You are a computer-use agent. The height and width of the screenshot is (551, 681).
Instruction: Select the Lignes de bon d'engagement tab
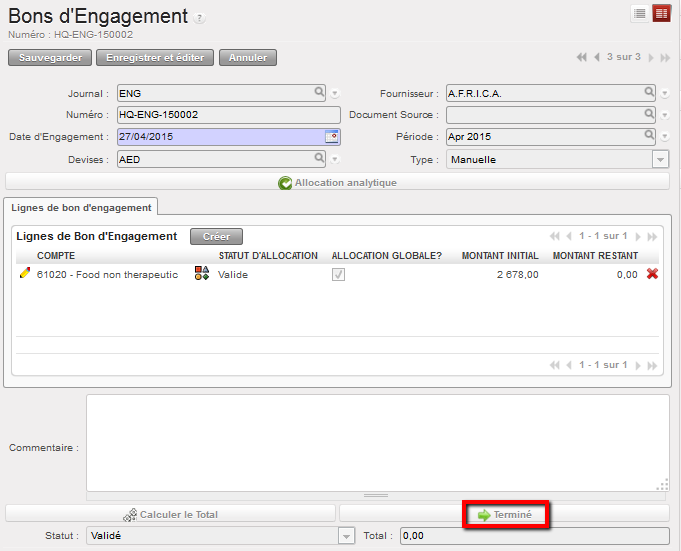pyautogui.click(x=83, y=207)
